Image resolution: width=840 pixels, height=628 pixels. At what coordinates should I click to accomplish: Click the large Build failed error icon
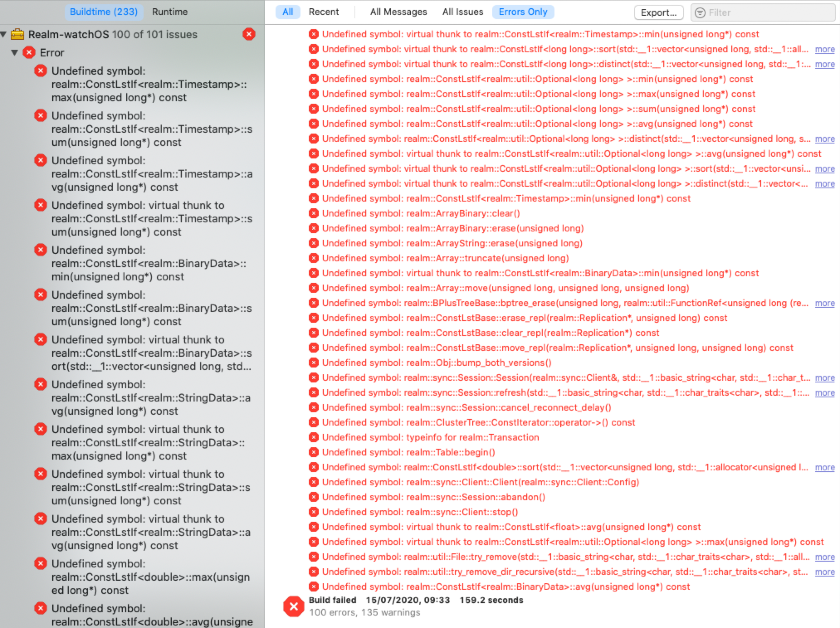(x=293, y=606)
